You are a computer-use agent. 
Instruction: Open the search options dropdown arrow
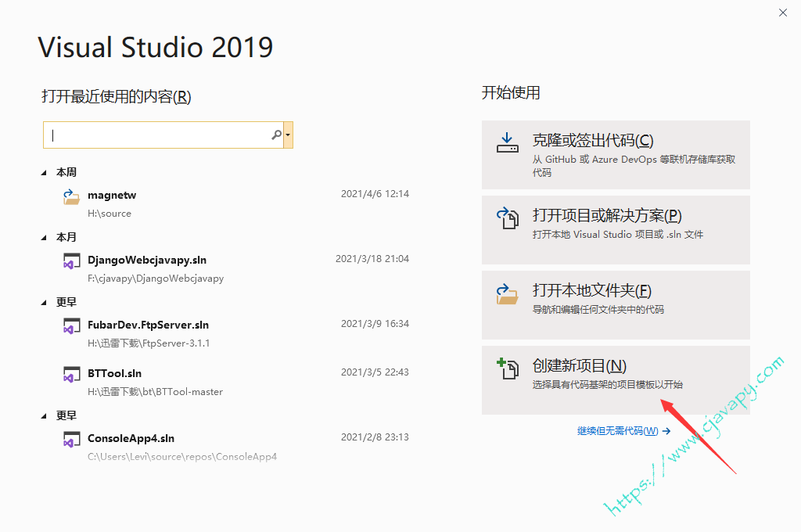tap(288, 135)
